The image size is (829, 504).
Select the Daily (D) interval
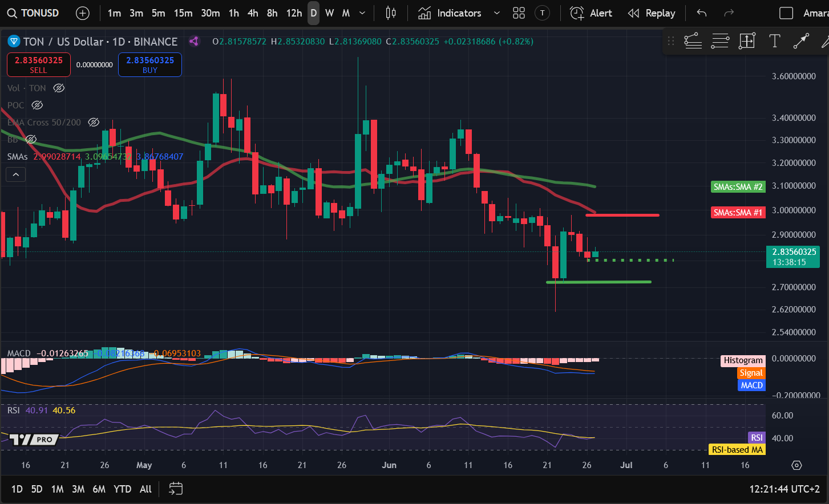tap(313, 13)
